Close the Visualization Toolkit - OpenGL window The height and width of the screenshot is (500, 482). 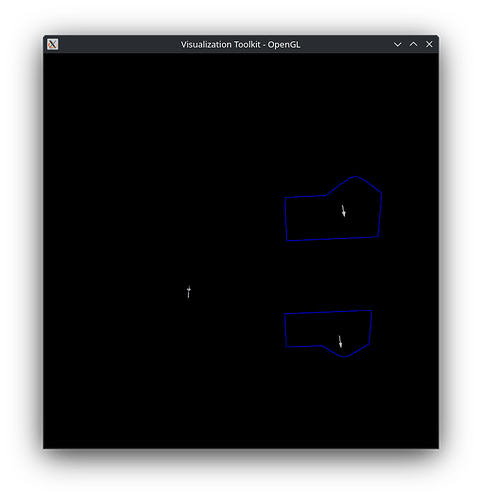(x=429, y=44)
